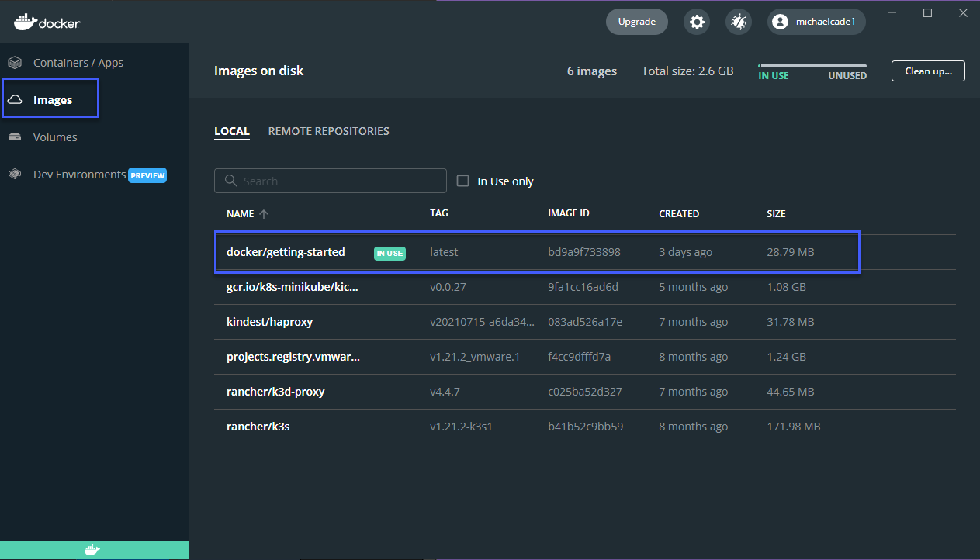
Task: Click the disk usage progress bar
Action: (810, 67)
